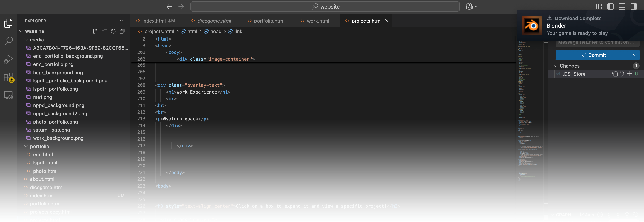Click the Blender notification icon

pos(531,26)
